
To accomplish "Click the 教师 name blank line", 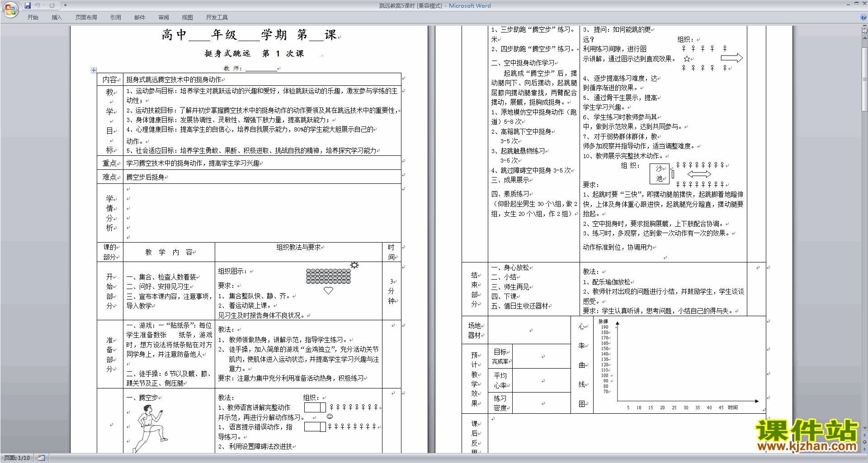I will 261,69.
